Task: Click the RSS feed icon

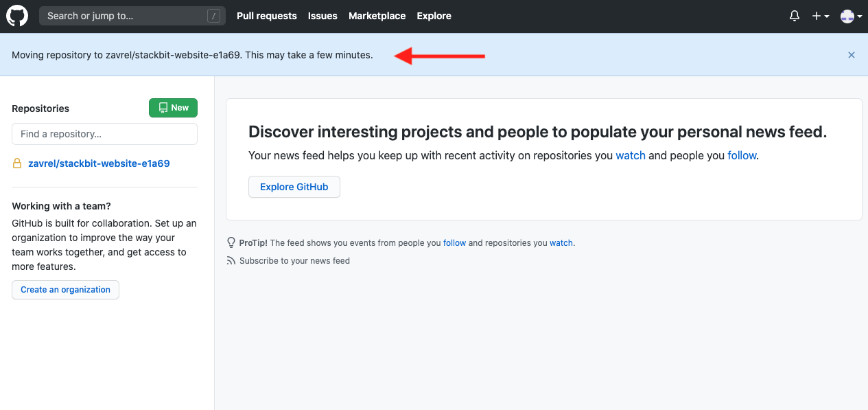Action: coord(231,260)
